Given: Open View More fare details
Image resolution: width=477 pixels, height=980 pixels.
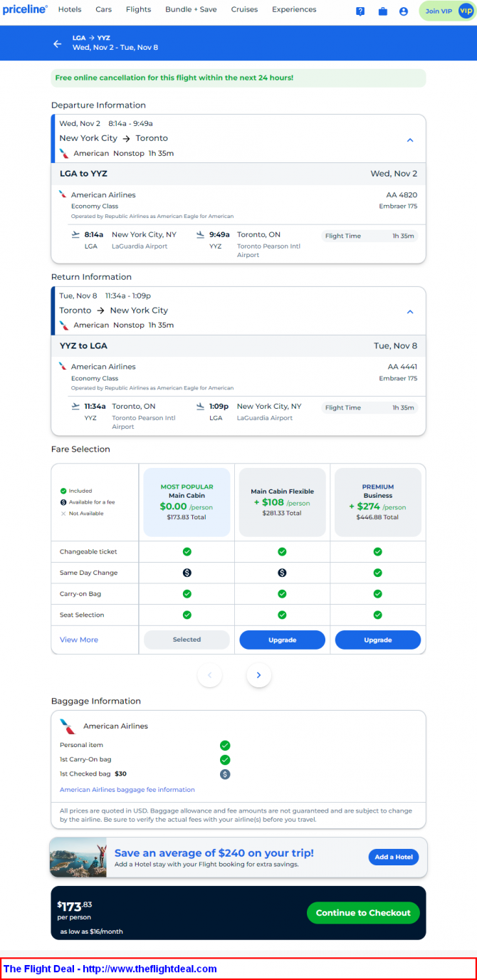Looking at the screenshot, I should pyautogui.click(x=79, y=640).
